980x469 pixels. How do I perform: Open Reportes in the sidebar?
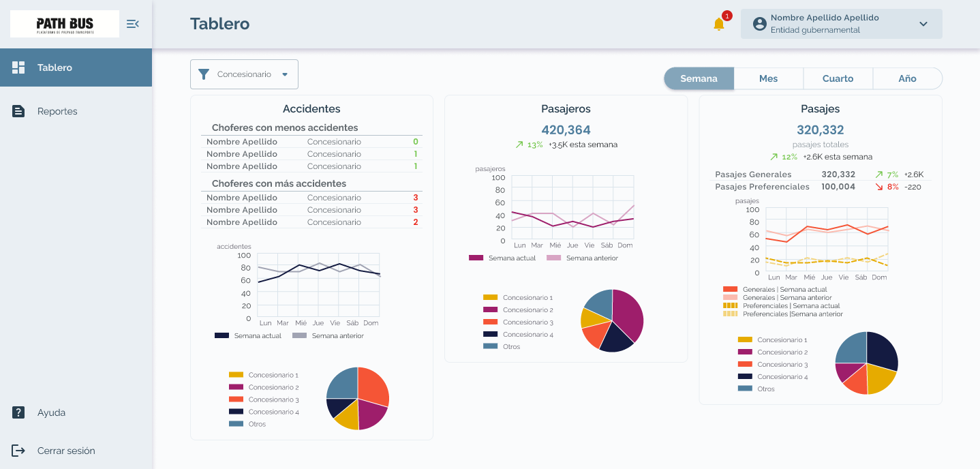pyautogui.click(x=76, y=111)
